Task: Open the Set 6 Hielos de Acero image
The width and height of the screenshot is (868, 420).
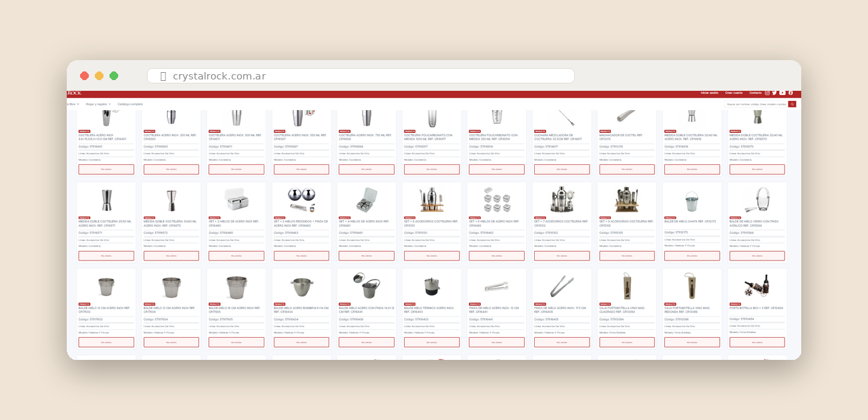Action: pyautogui.click(x=497, y=199)
